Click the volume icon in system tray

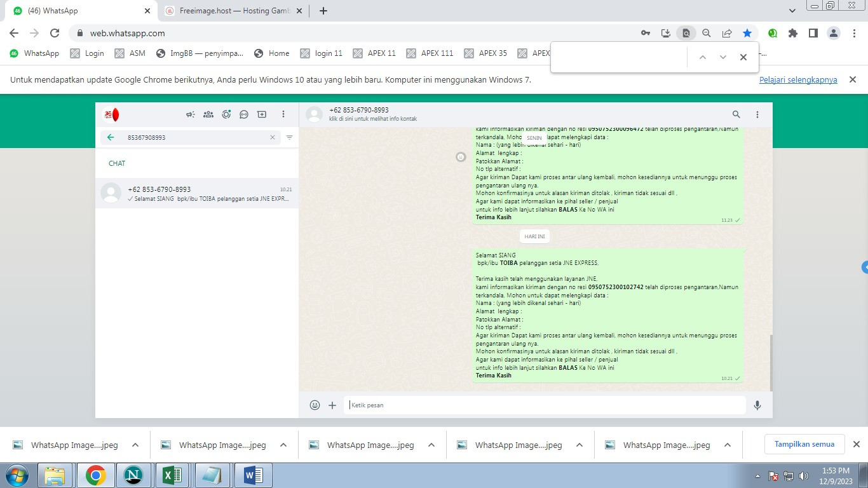tap(804, 475)
